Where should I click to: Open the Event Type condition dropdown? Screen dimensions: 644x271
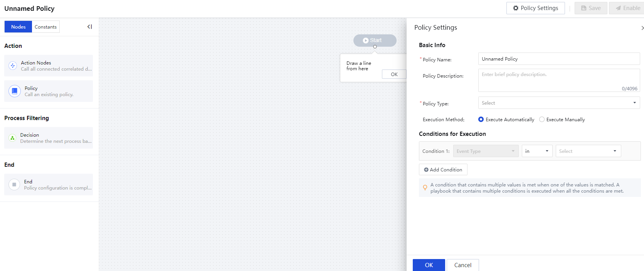pos(486,151)
